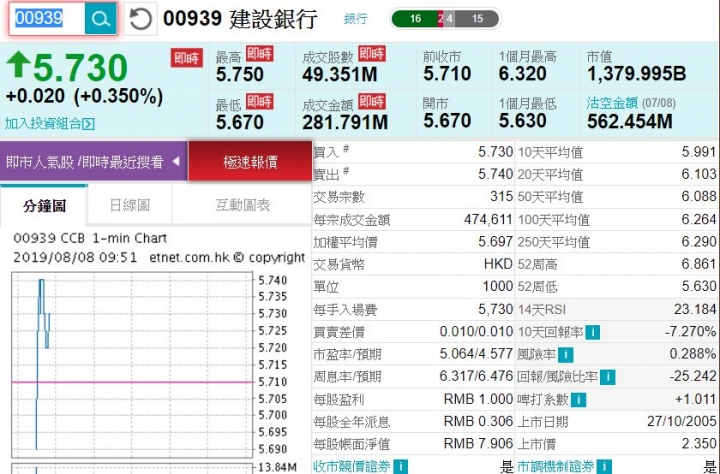Click info icon next to 啤打系數

coord(579,400)
